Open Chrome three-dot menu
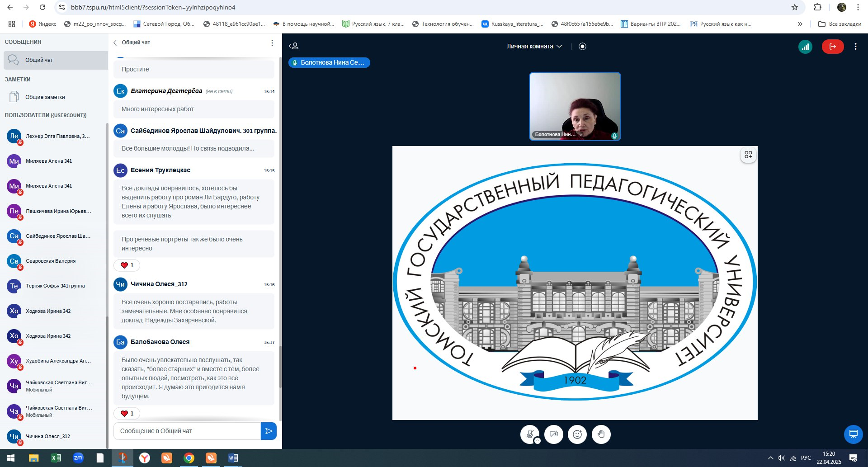Screen dimensions: 868x467 858,7
